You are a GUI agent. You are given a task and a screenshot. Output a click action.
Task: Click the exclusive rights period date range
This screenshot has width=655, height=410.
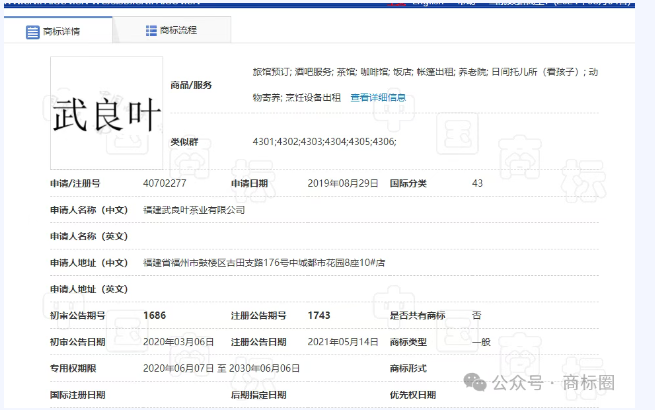(x=221, y=368)
